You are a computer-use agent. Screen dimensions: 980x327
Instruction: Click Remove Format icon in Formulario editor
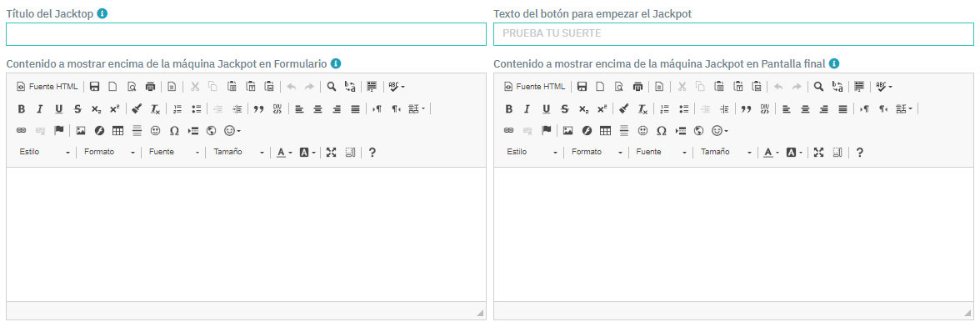pyautogui.click(x=155, y=108)
